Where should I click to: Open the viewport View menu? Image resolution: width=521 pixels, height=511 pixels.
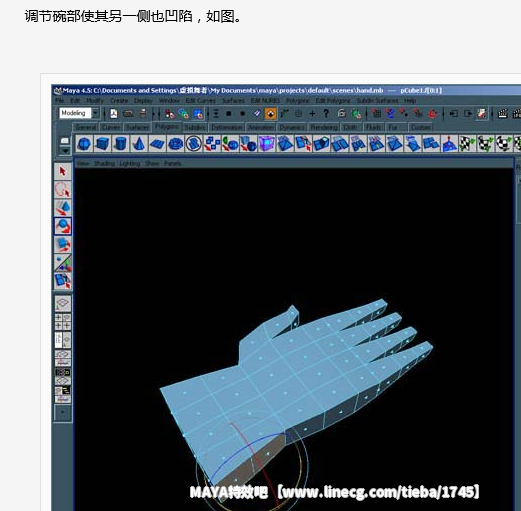[83, 163]
